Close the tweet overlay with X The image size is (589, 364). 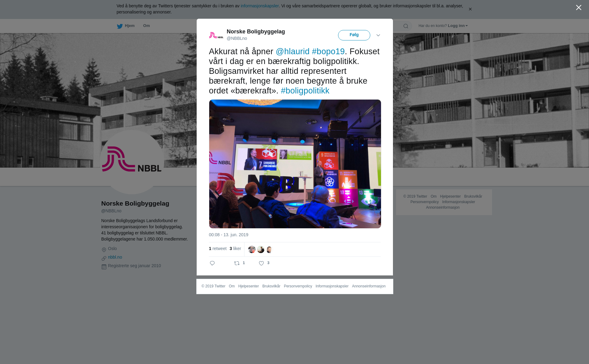point(579,8)
